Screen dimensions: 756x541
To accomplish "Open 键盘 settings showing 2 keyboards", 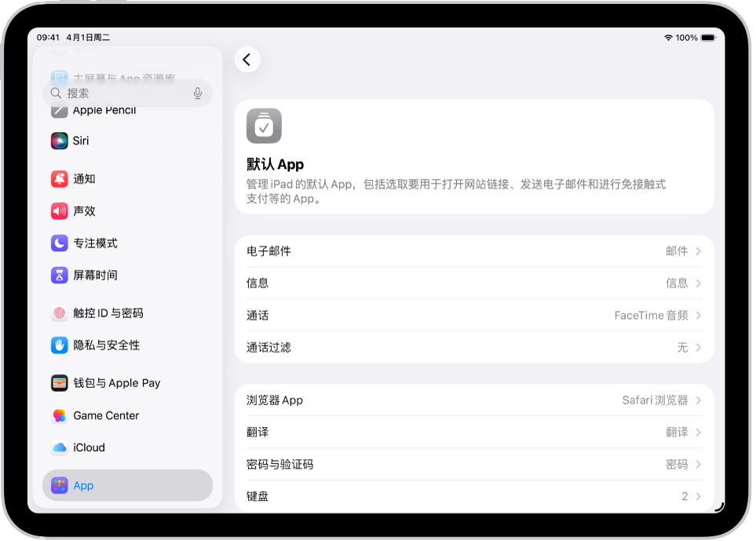I will click(x=473, y=495).
